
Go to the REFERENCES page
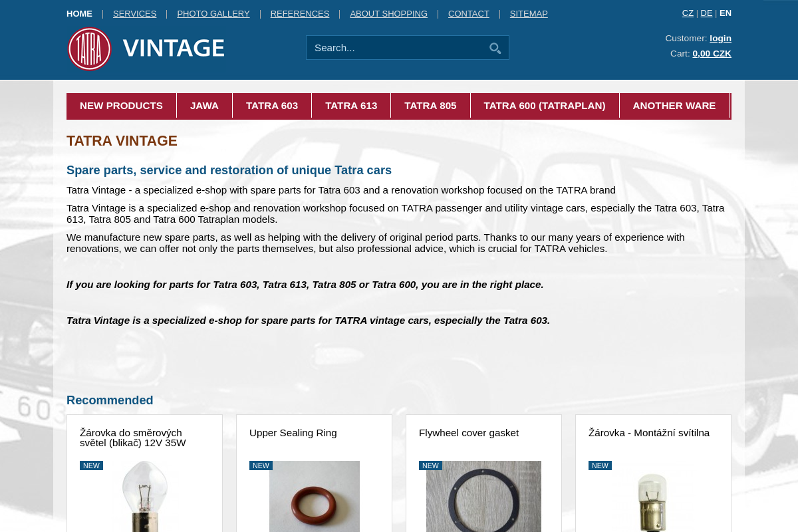[x=300, y=13]
